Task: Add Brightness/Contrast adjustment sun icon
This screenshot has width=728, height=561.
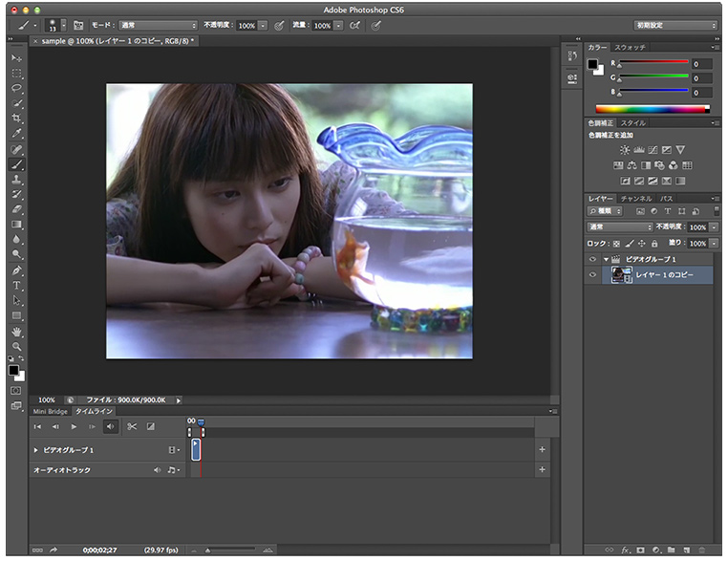Action: tap(625, 150)
